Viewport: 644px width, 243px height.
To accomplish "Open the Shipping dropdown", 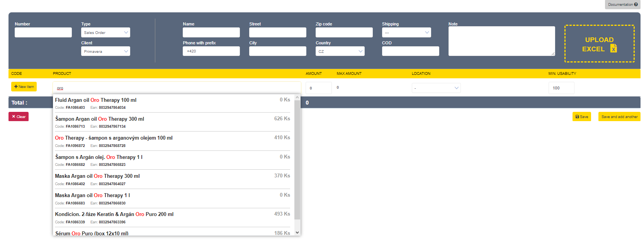I will click(x=406, y=32).
